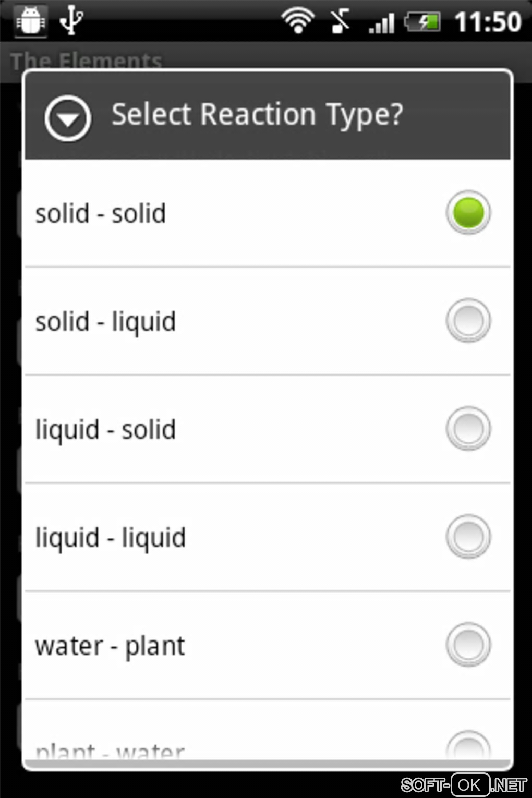This screenshot has height=798, width=532.
Task: Select the solid - liquid radio button
Action: point(468,320)
